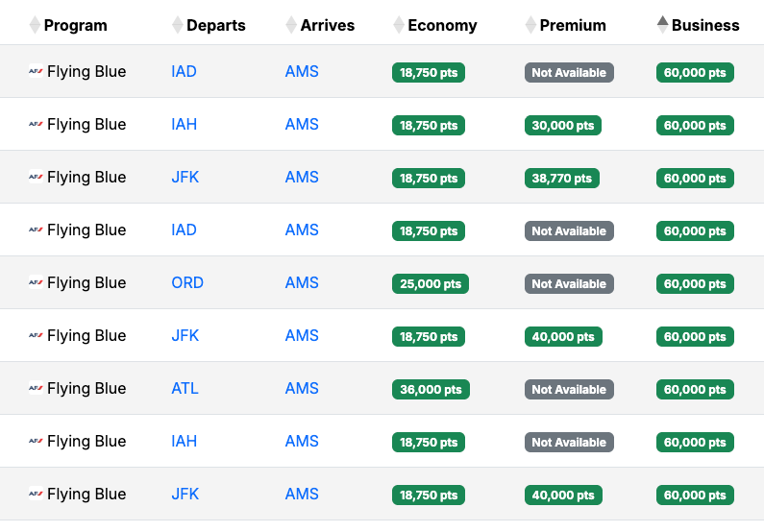
Task: Click the Business column header text
Action: [705, 25]
